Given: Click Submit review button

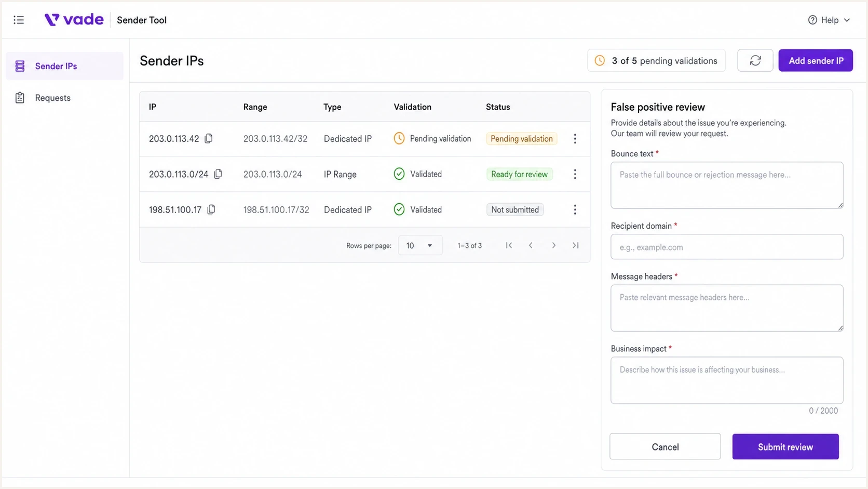Looking at the screenshot, I should [x=785, y=446].
